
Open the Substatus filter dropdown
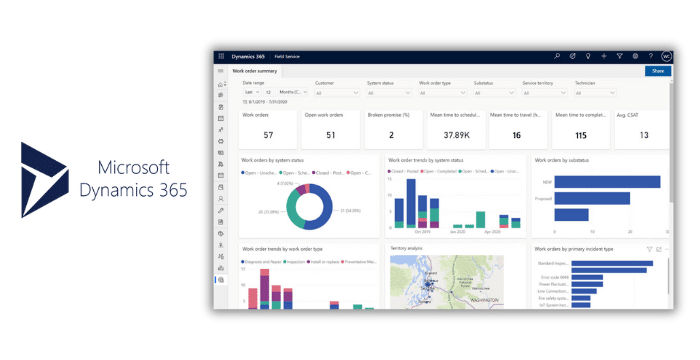(495, 93)
